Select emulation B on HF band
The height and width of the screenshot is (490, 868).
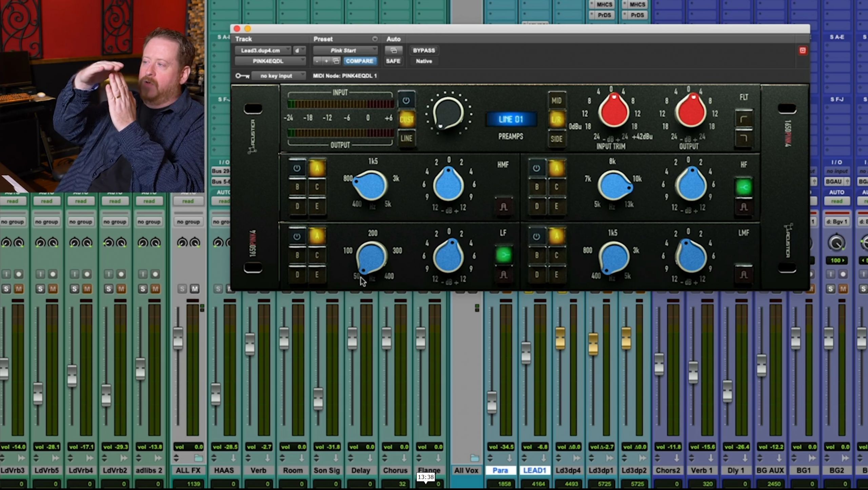tap(536, 187)
